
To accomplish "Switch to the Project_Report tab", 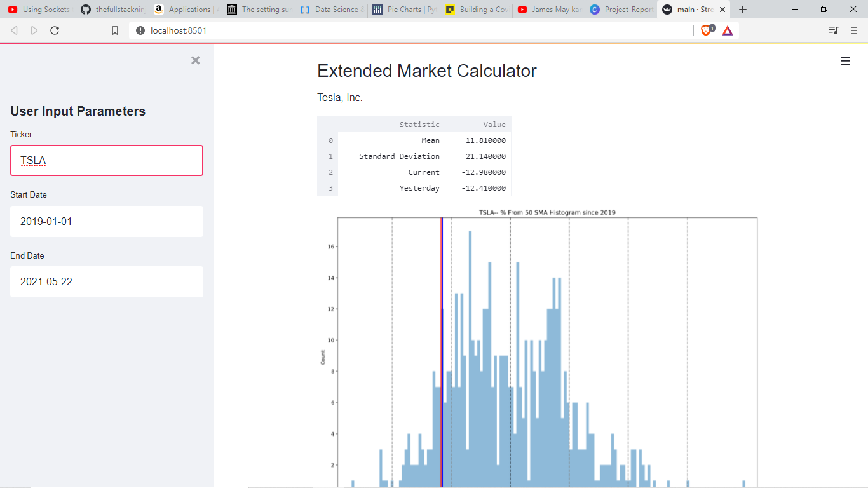I will click(621, 10).
